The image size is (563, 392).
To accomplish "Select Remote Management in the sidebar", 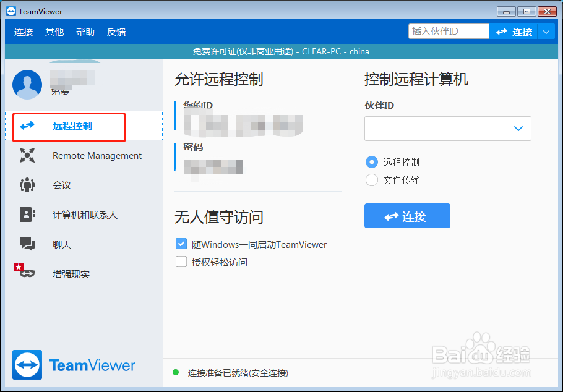I will [84, 155].
